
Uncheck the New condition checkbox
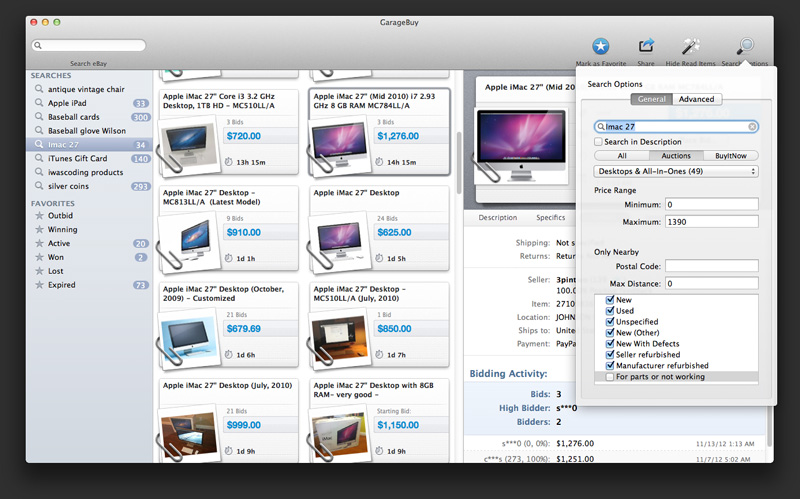coord(610,300)
